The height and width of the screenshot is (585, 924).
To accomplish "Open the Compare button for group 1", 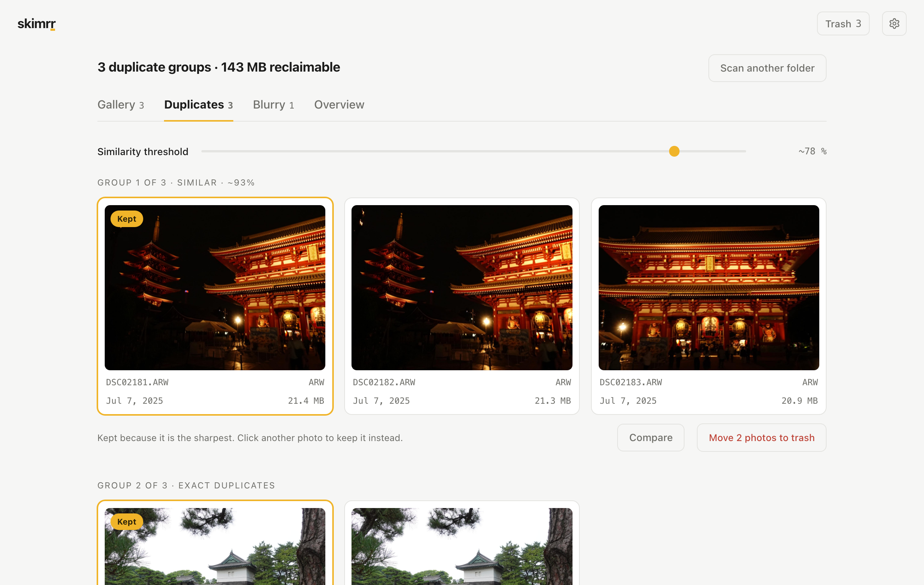I will (651, 438).
